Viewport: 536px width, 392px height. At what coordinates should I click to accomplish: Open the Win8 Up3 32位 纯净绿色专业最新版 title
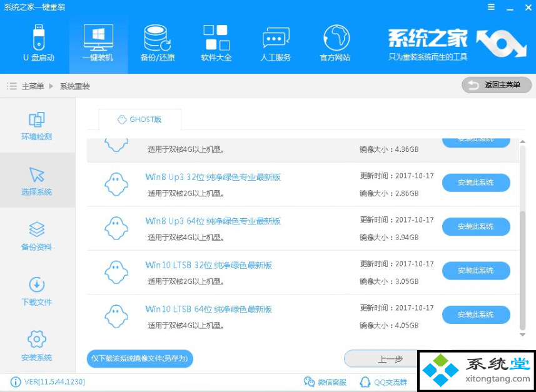tap(213, 177)
